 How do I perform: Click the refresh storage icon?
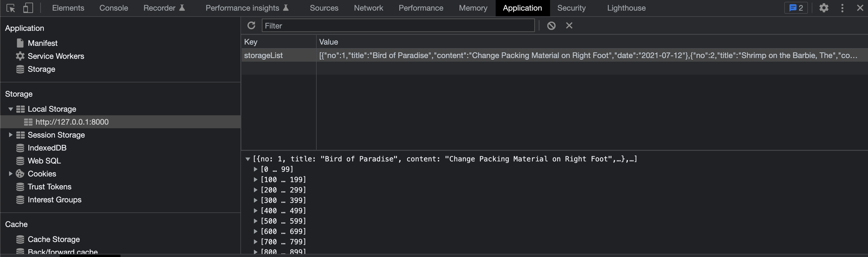tap(251, 26)
